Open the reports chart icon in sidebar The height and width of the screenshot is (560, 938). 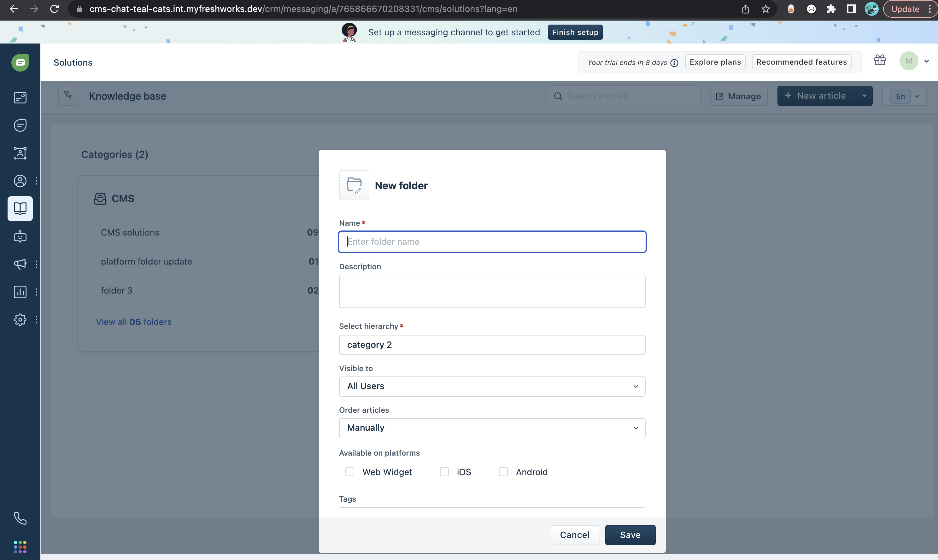click(20, 292)
